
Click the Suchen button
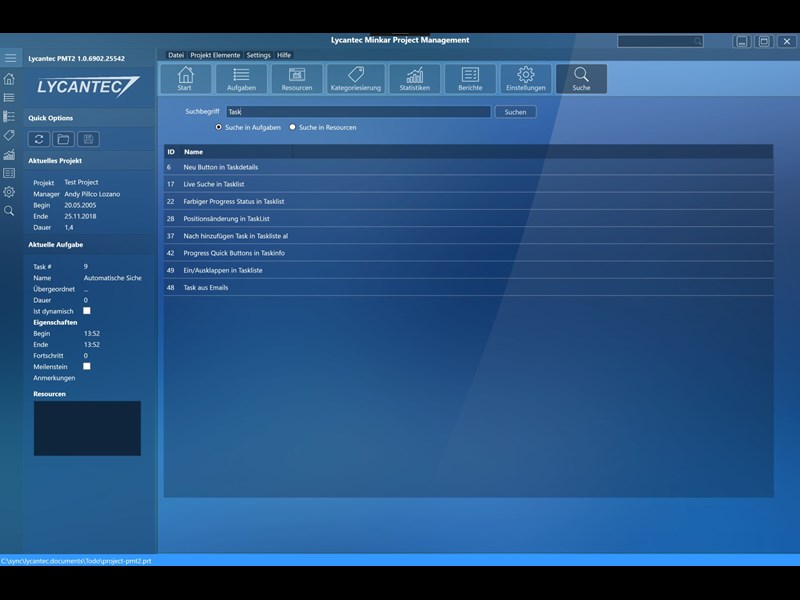pos(515,112)
